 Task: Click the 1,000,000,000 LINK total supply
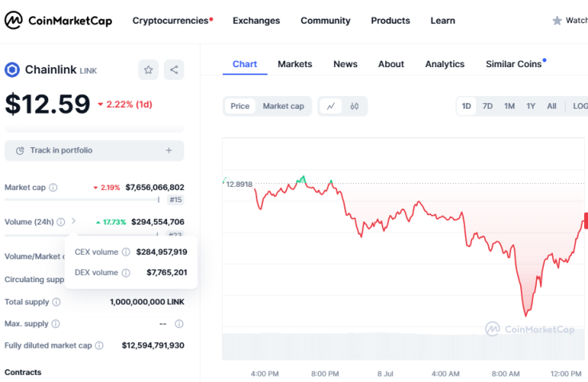(x=147, y=302)
